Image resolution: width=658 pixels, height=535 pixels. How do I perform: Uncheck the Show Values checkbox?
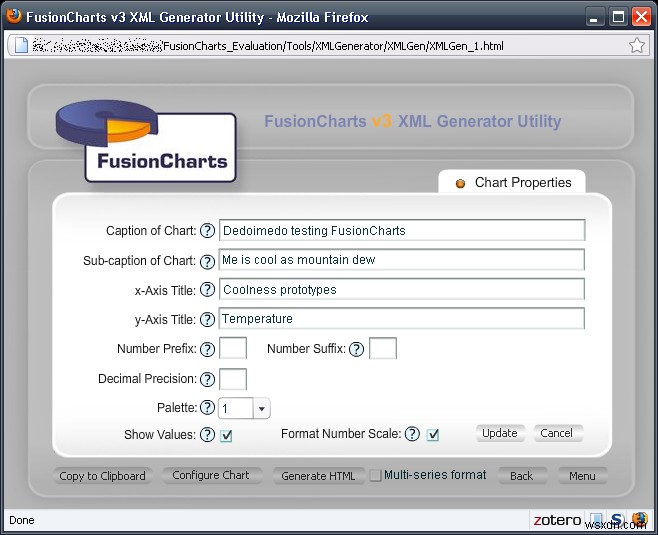click(226, 436)
